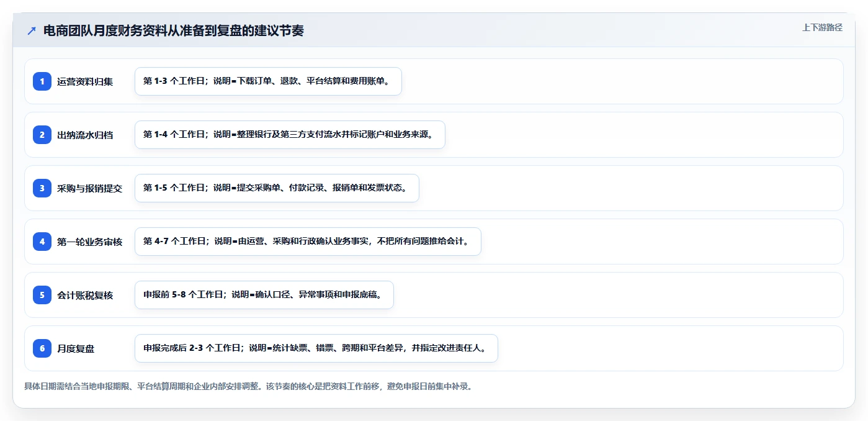
Task: Select the 月度复盘 step label
Action: [x=76, y=348]
